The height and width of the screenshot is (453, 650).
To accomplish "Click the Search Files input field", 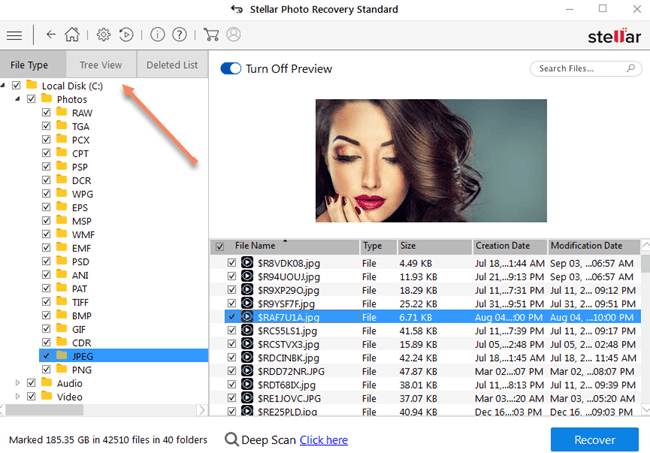I will point(586,68).
